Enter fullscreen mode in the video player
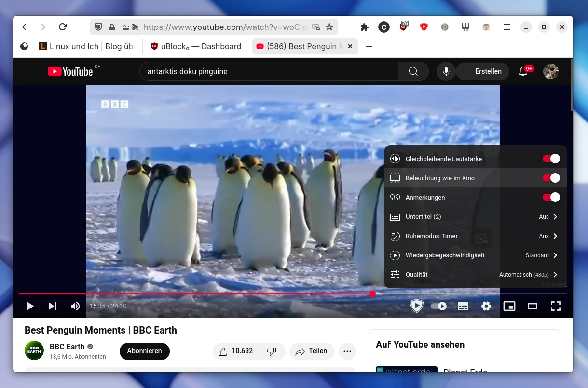 [x=555, y=306]
